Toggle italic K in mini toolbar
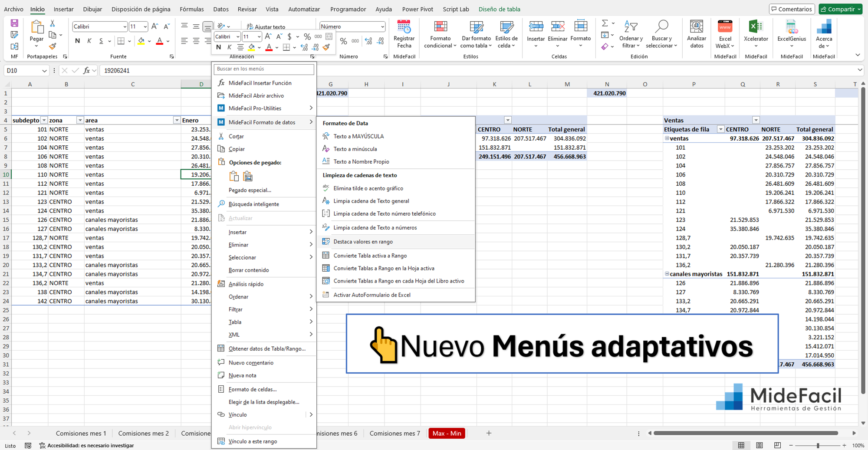 230,47
